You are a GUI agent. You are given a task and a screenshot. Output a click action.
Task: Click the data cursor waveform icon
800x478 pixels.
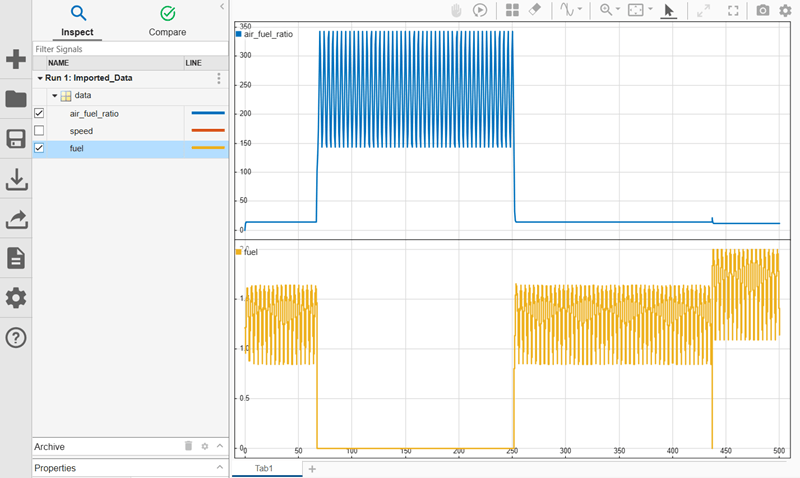(x=567, y=10)
